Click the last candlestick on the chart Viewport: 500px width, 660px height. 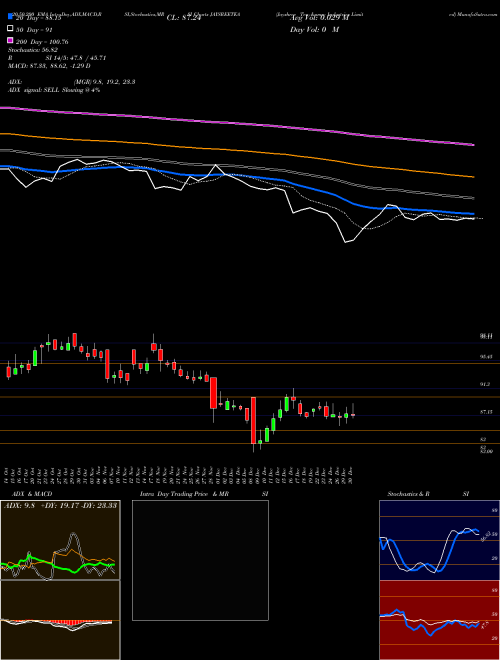pyautogui.click(x=353, y=414)
